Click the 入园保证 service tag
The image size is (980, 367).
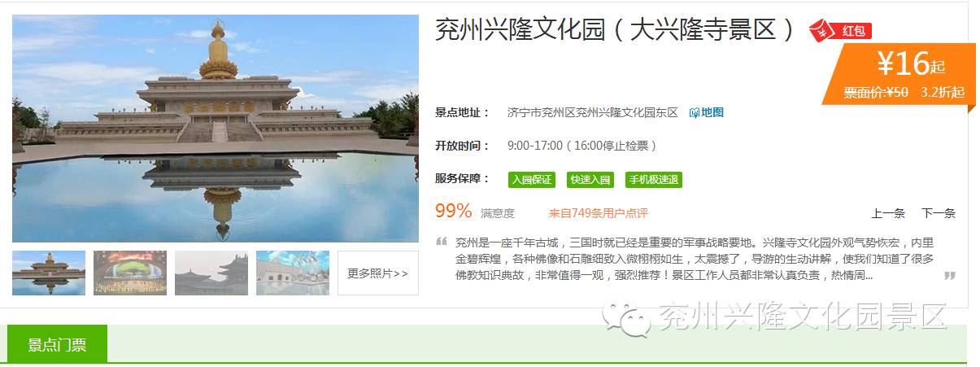click(x=532, y=180)
